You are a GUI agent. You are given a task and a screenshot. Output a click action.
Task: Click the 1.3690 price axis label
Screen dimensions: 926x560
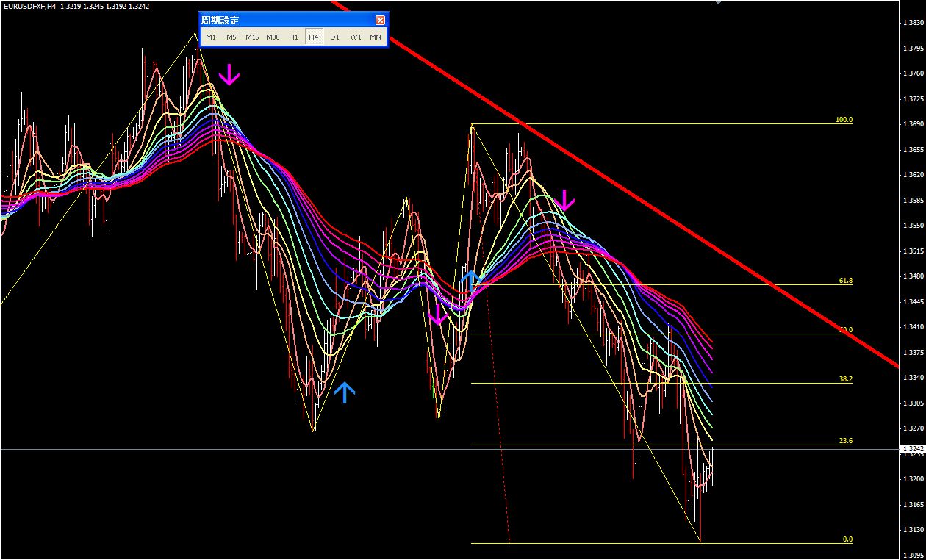point(913,124)
